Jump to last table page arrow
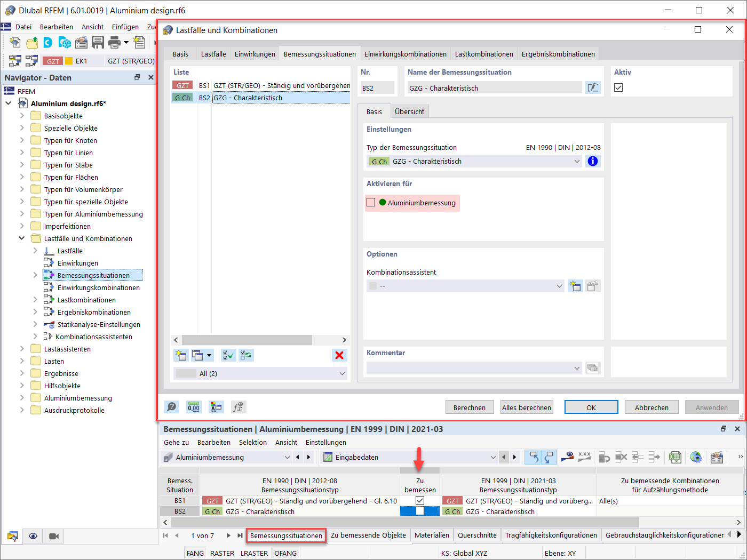Image resolution: width=747 pixels, height=560 pixels. point(240,535)
